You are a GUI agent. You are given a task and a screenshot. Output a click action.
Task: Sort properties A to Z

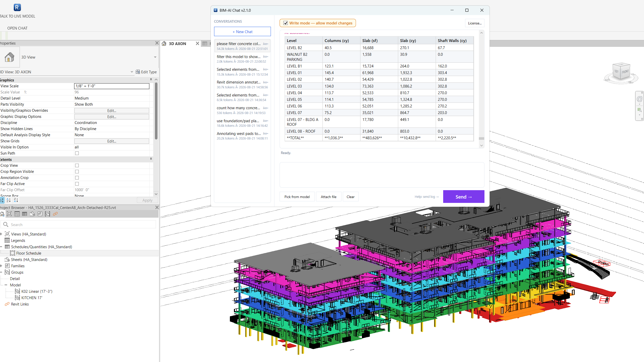click(8, 200)
